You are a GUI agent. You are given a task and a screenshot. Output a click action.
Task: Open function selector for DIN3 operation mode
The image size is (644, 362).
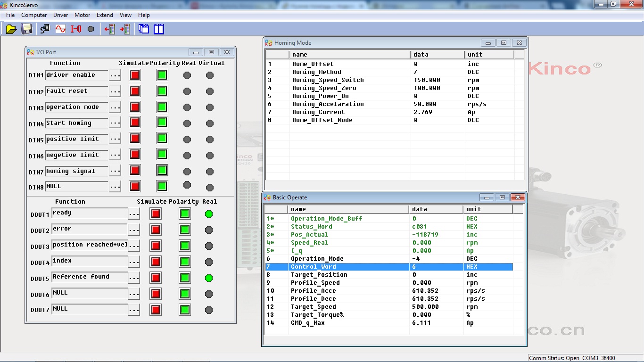coord(115,107)
